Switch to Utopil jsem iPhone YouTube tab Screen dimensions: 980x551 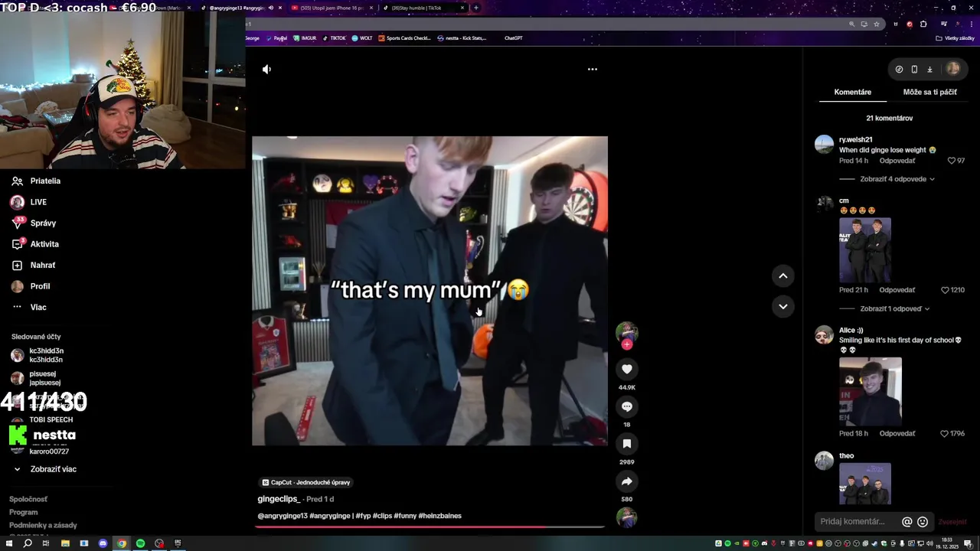tap(331, 8)
